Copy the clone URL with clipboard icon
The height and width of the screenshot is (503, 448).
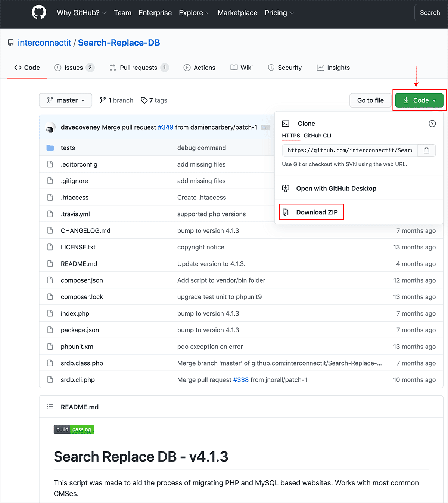point(426,150)
